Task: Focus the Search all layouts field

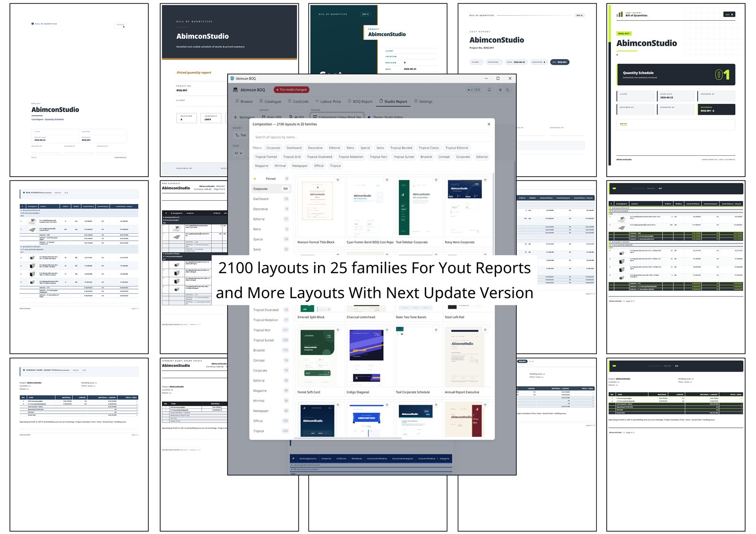Action: click(x=371, y=137)
